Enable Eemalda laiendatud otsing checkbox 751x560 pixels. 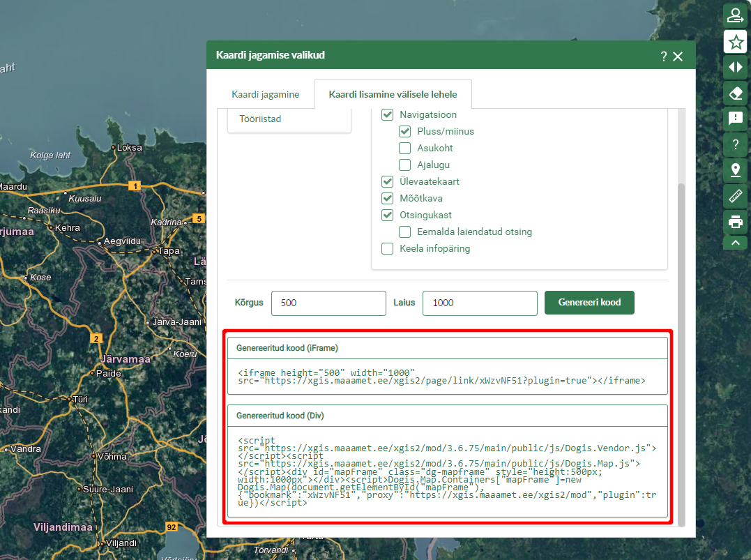404,232
